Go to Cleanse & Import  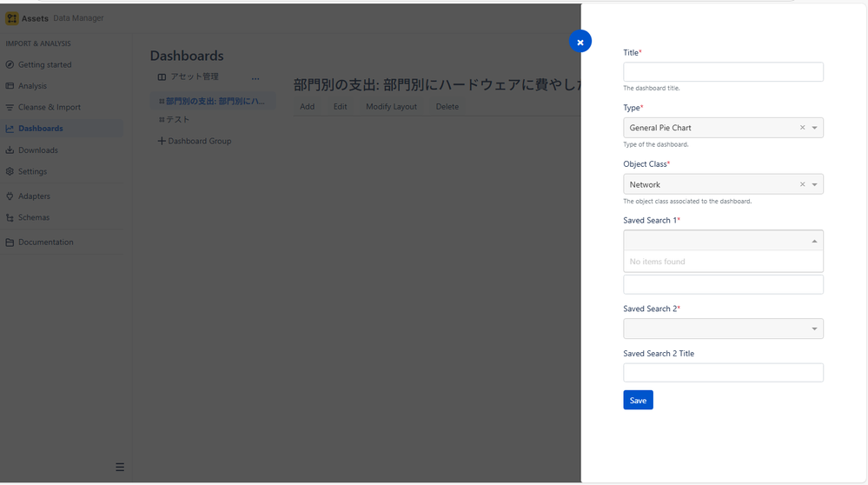pyautogui.click(x=50, y=108)
